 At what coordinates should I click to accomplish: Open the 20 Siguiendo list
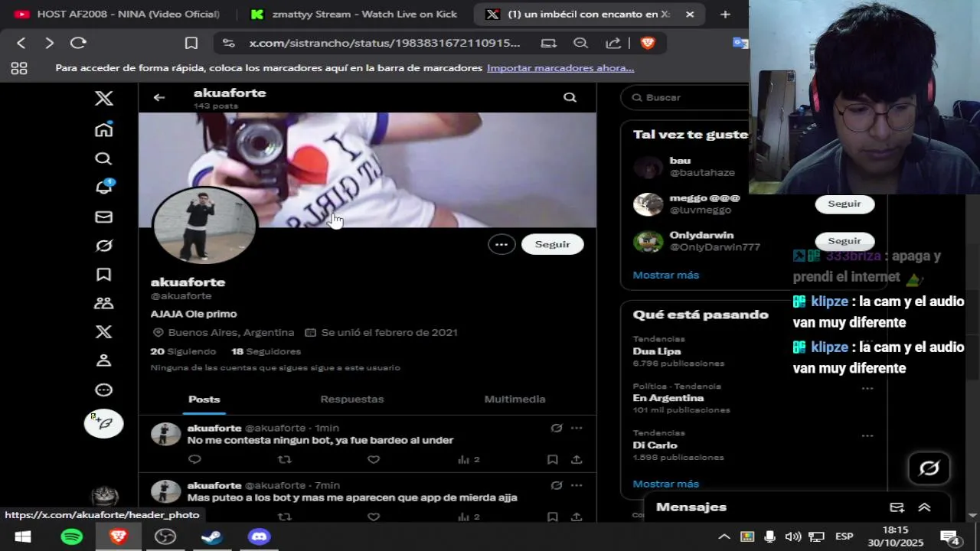click(183, 351)
